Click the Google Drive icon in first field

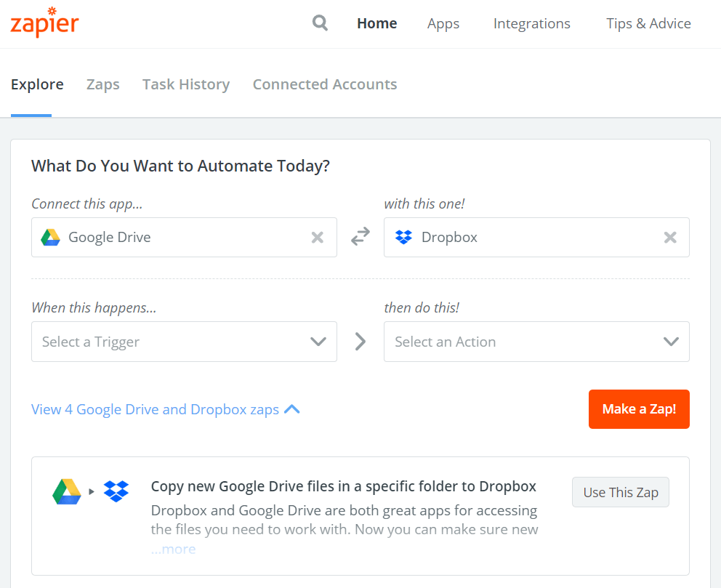click(51, 237)
